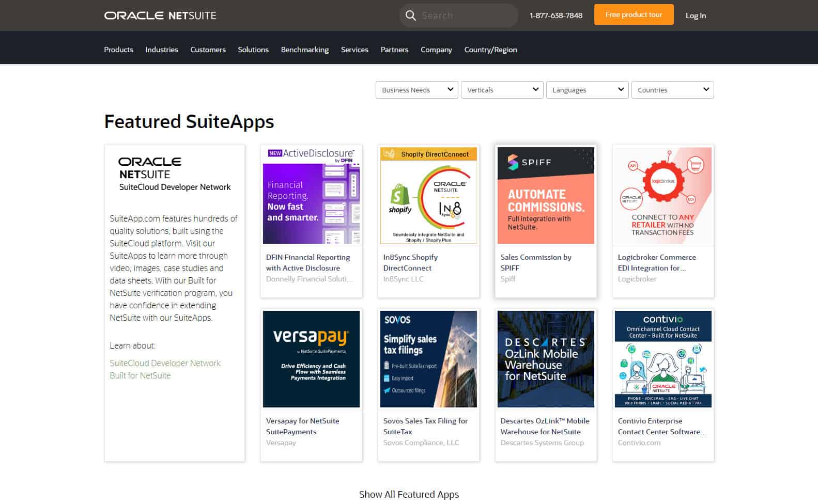818x504 pixels.
Task: Open the Descartes OzLink thumbnail
Action: [546, 359]
